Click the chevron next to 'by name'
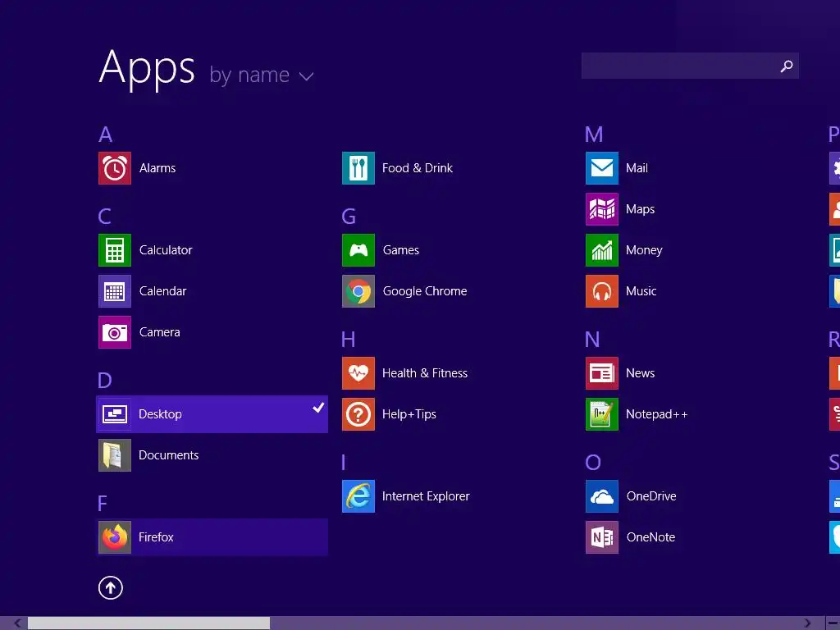Viewport: 840px width, 630px height. 307,76
